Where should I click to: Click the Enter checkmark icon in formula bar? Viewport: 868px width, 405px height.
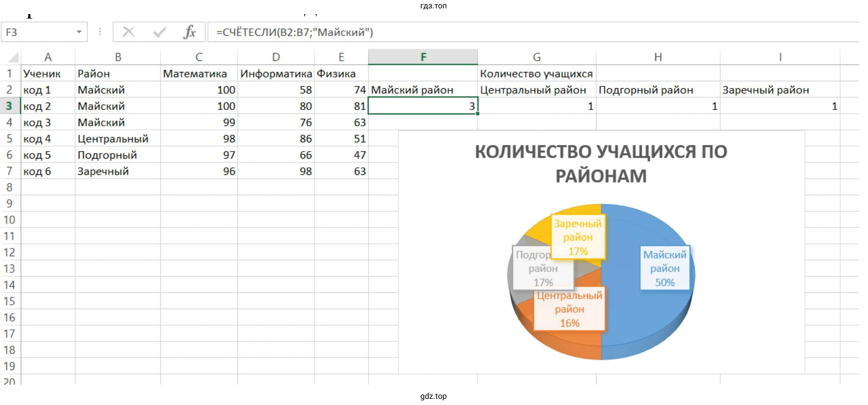[x=159, y=32]
